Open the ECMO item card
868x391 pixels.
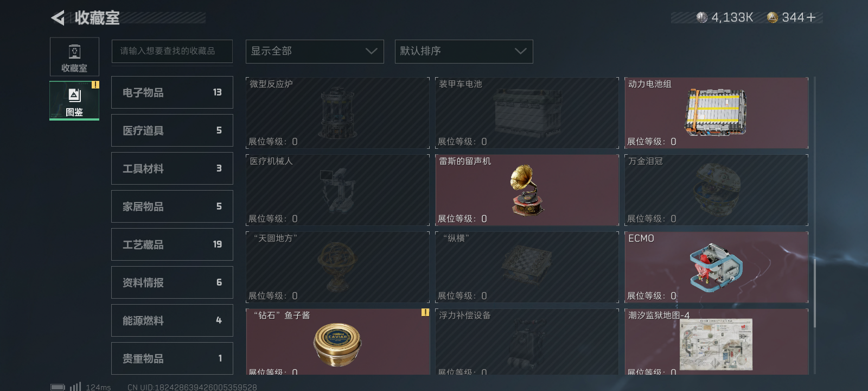tap(716, 267)
